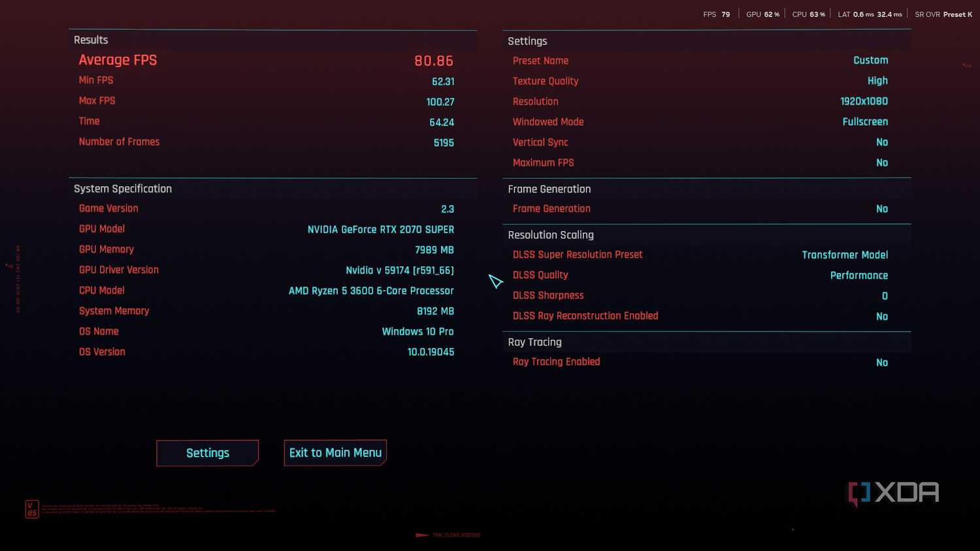Select the Time value 64.24

[x=442, y=122]
